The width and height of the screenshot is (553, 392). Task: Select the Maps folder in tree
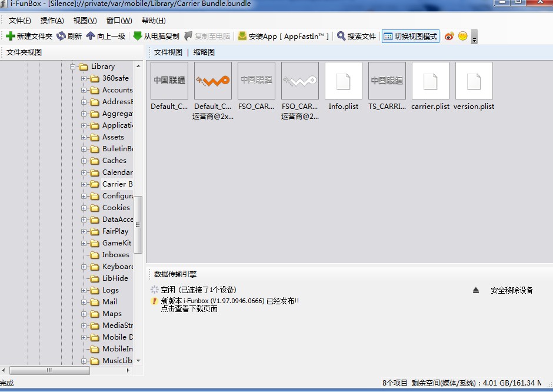112,314
